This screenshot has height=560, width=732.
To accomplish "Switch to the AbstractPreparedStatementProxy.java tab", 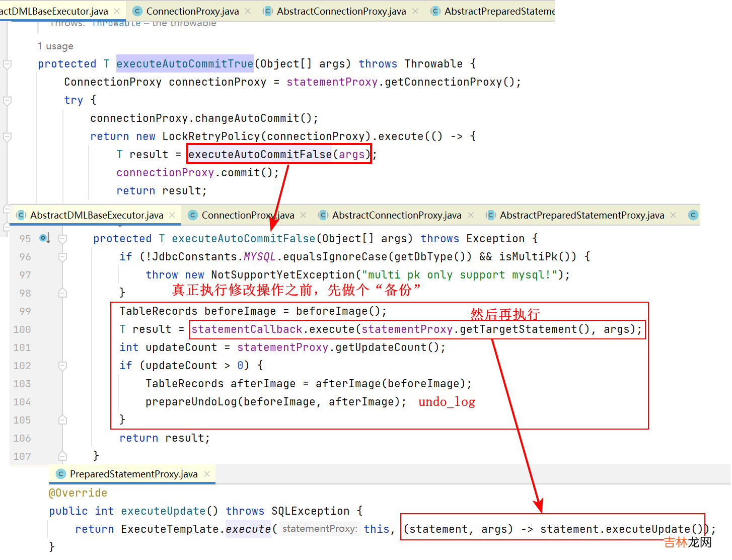I will point(581,215).
